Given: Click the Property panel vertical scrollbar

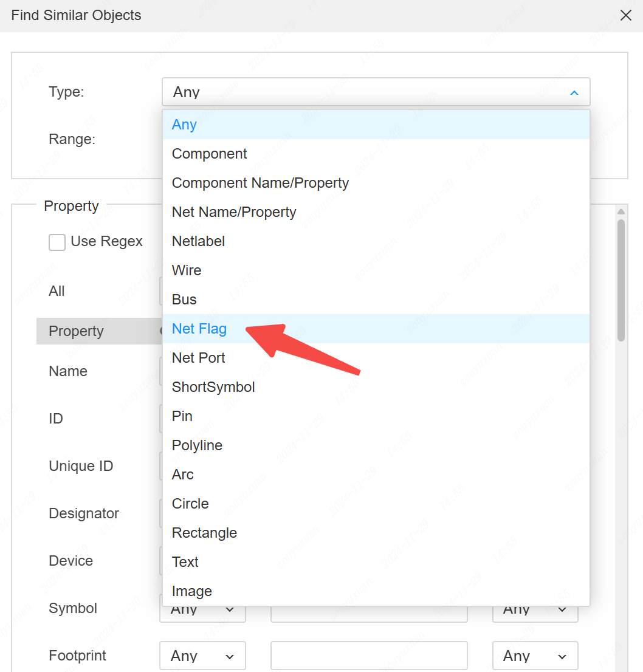Looking at the screenshot, I should point(621,279).
